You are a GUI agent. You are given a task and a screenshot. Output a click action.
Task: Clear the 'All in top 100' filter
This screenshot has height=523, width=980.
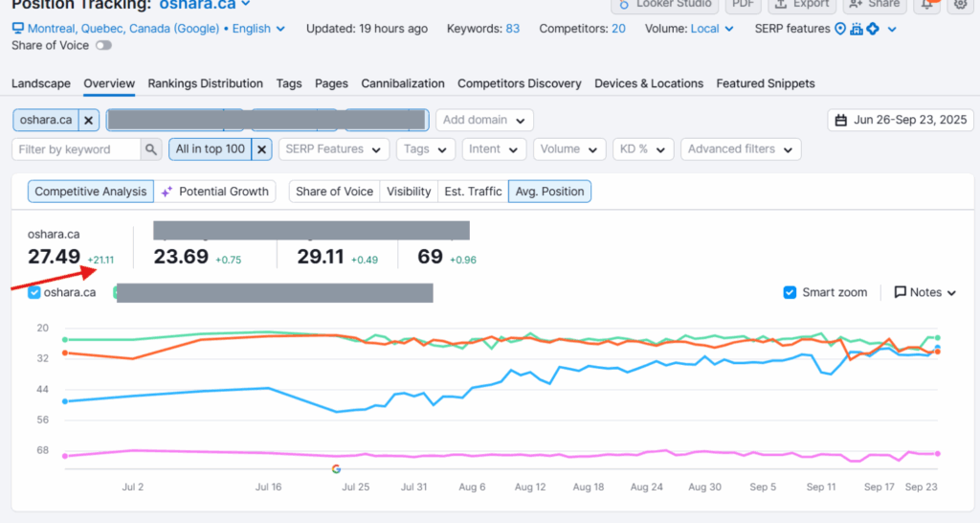point(261,149)
